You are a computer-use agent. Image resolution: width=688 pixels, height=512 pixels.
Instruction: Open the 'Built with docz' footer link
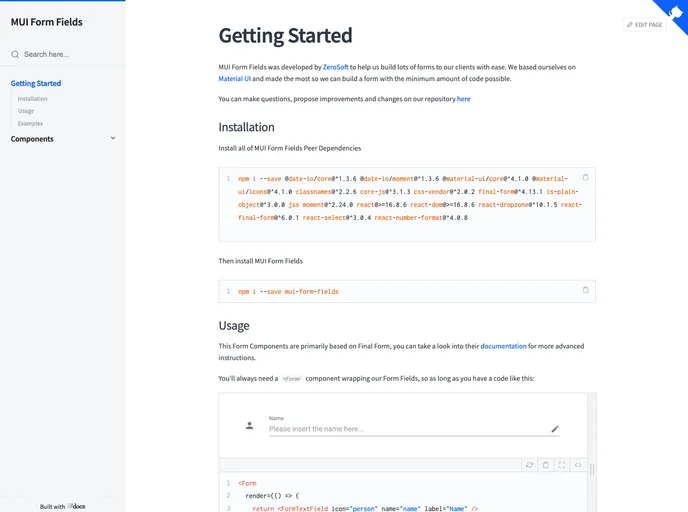click(x=63, y=506)
